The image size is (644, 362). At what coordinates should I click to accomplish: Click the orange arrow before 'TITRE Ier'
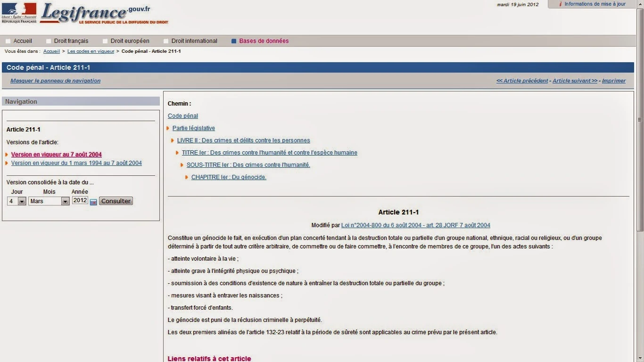coord(177,153)
